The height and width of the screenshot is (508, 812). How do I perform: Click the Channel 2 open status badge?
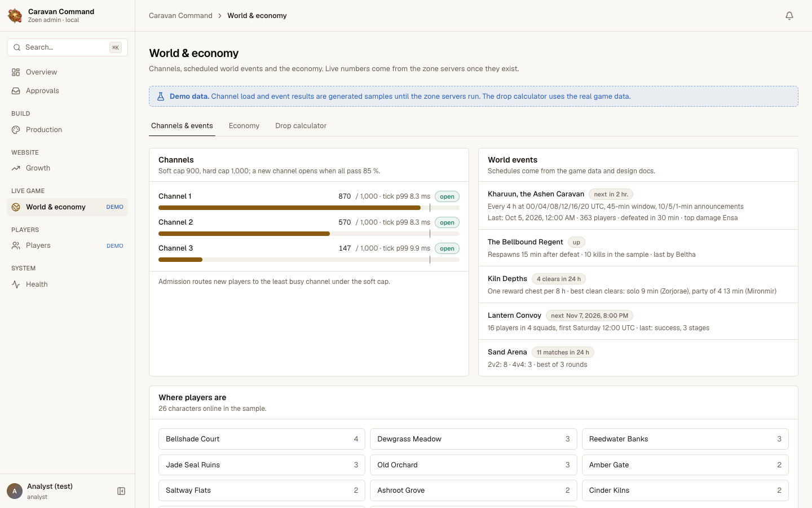447,222
